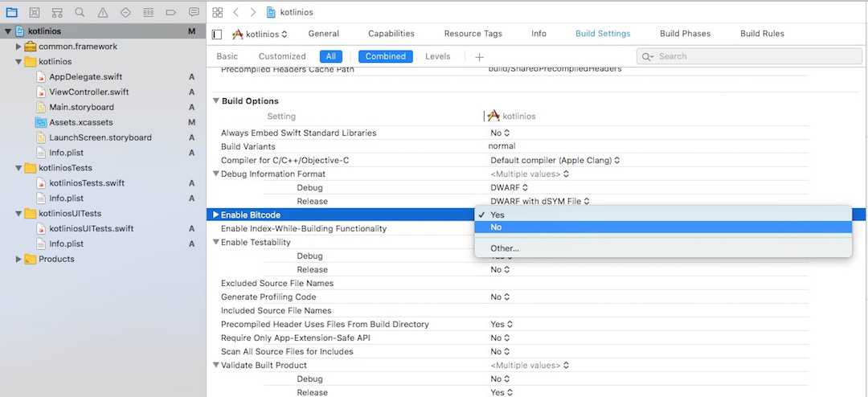Show Basic build settings
The height and width of the screenshot is (397, 868).
(x=227, y=56)
